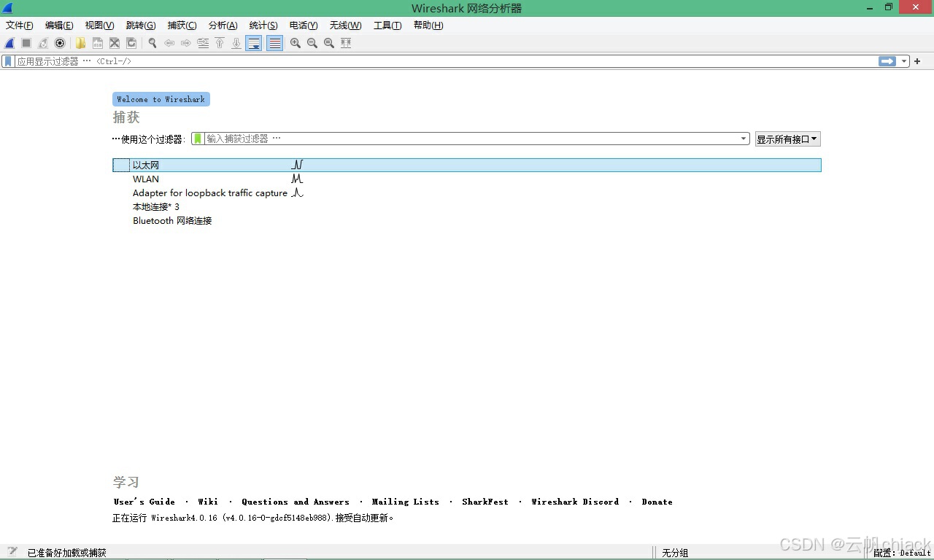Click the stop capture square icon
Viewport: 934px width, 560px height.
[x=26, y=43]
